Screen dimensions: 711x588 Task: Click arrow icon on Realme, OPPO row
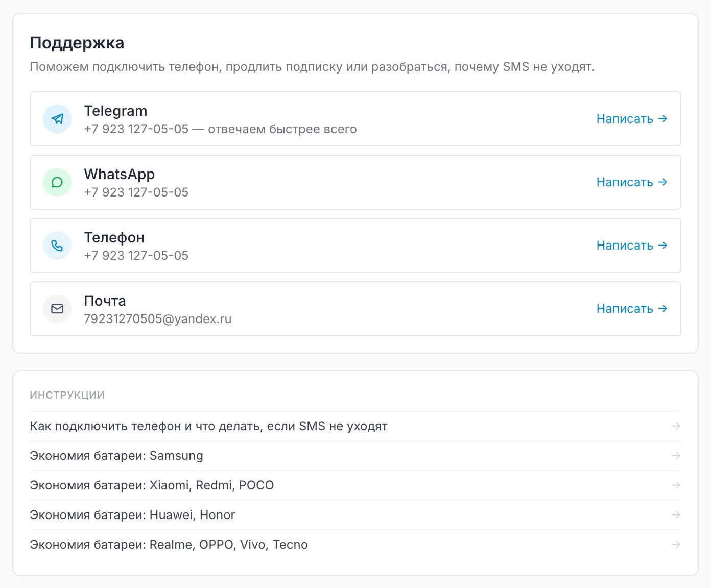(676, 545)
